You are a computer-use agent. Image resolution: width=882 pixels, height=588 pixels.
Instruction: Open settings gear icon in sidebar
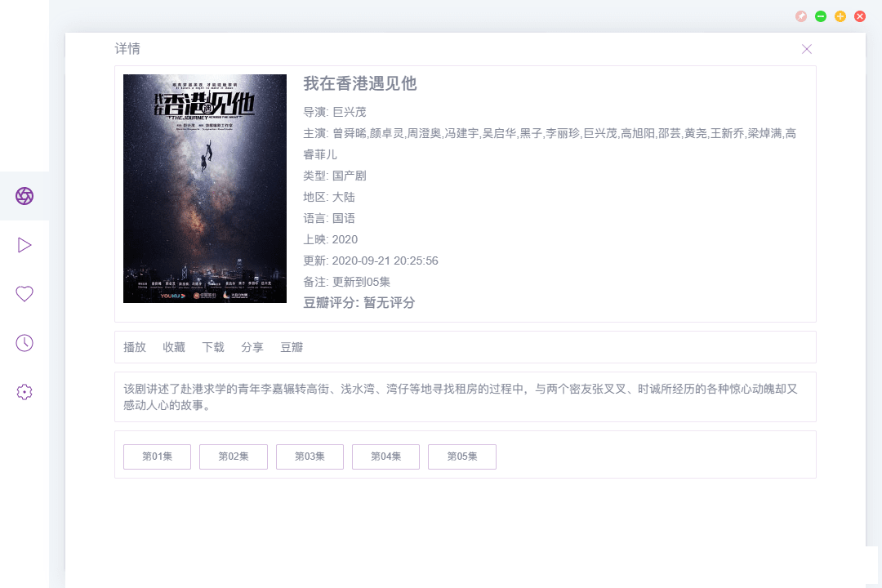pos(24,392)
